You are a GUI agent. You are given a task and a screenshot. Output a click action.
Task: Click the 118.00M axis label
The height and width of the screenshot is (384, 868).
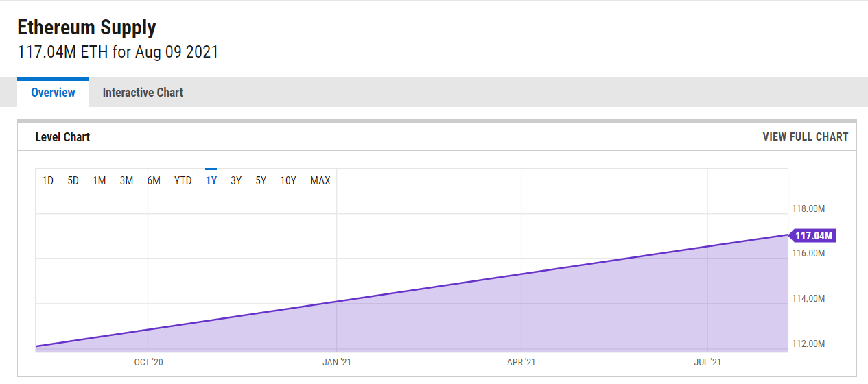(808, 208)
